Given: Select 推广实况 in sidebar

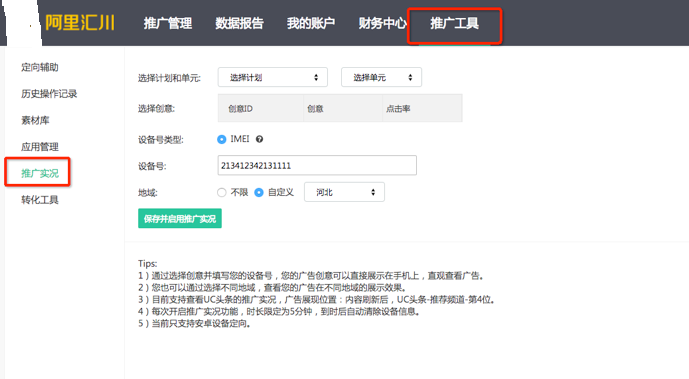Looking at the screenshot, I should 40,173.
